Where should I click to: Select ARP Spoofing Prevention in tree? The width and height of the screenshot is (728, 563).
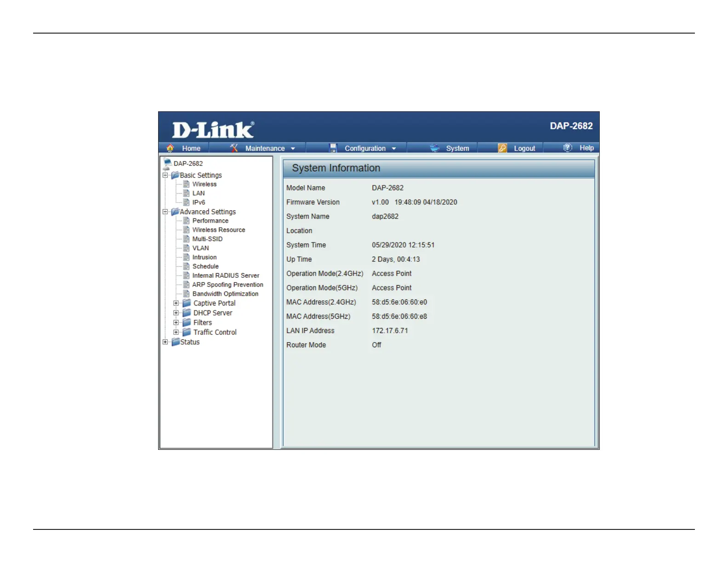pyautogui.click(x=228, y=285)
